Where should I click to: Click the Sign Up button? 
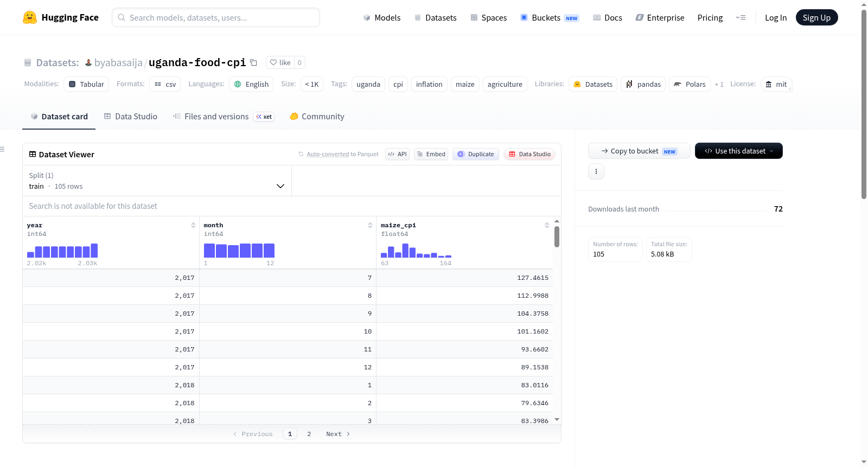(x=816, y=17)
